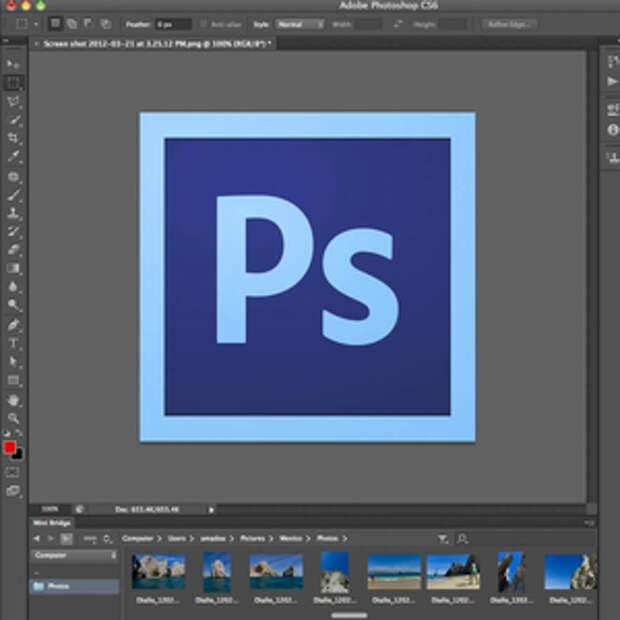The height and width of the screenshot is (620, 620).
Task: Open the tool preset picker arrow
Action: coord(36,25)
